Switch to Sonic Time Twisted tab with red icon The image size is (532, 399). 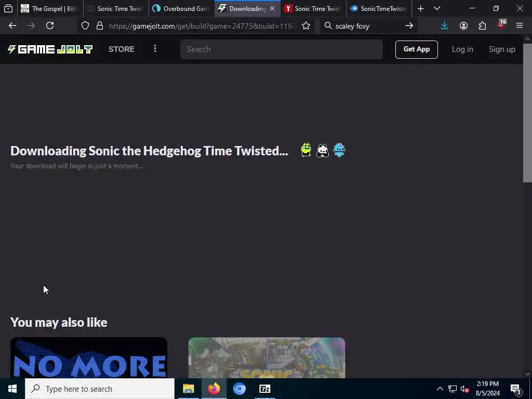pos(313,8)
